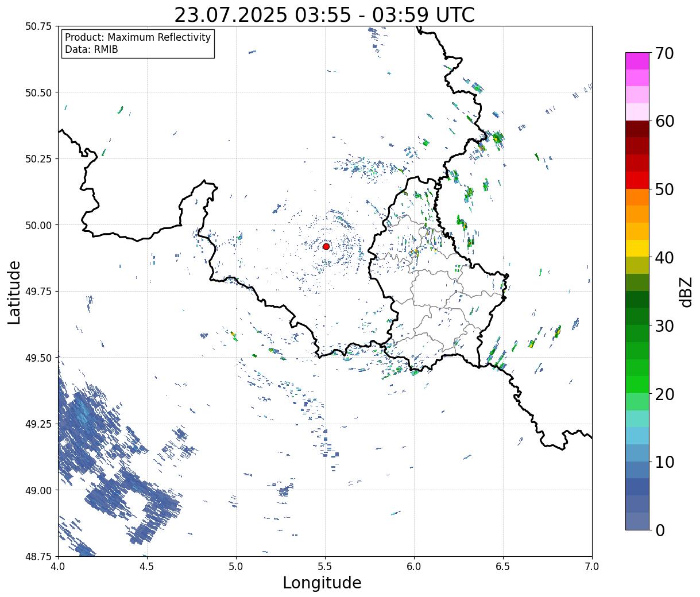
Task: Click the longitude tick label 4.5
Action: [147, 567]
